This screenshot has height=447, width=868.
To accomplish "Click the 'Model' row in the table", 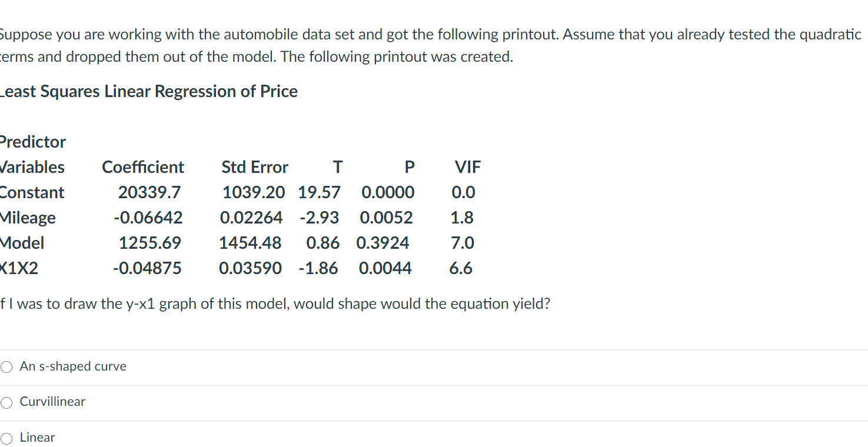I will [x=23, y=242].
